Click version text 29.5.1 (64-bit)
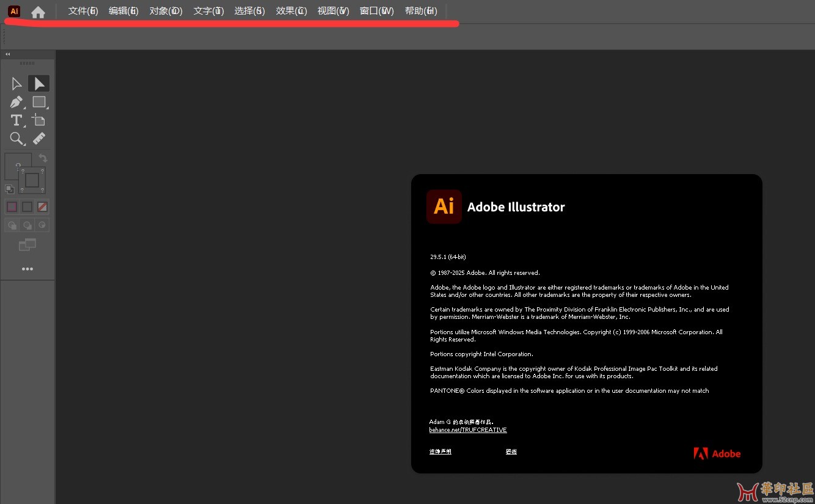Image resolution: width=815 pixels, height=504 pixels. click(x=448, y=257)
